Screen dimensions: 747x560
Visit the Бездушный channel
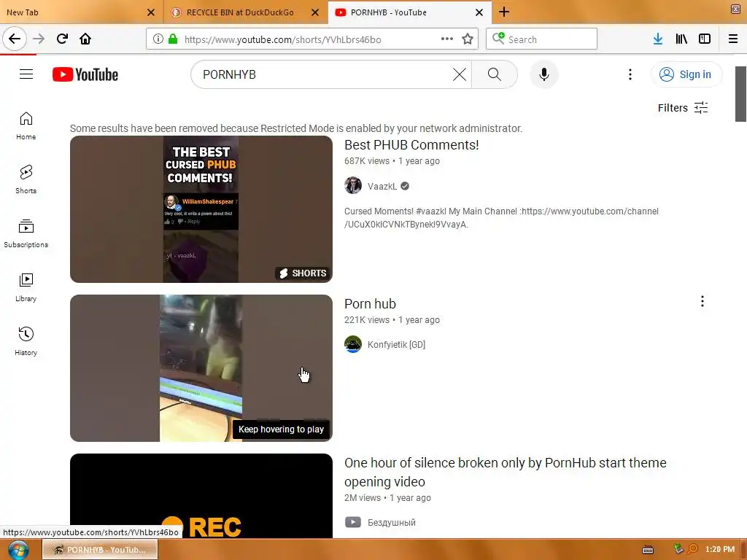point(392,522)
